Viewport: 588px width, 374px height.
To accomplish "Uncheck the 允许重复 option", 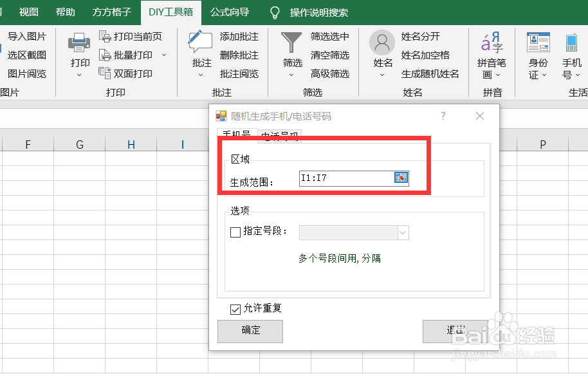I will point(235,308).
